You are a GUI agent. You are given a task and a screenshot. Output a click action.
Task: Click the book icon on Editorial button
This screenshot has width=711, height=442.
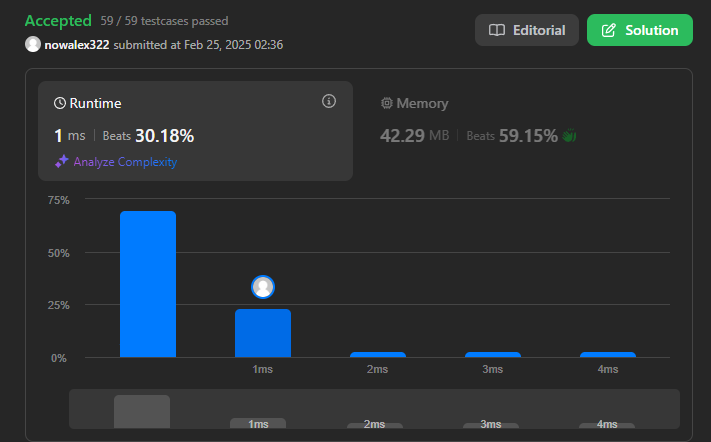tap(497, 30)
